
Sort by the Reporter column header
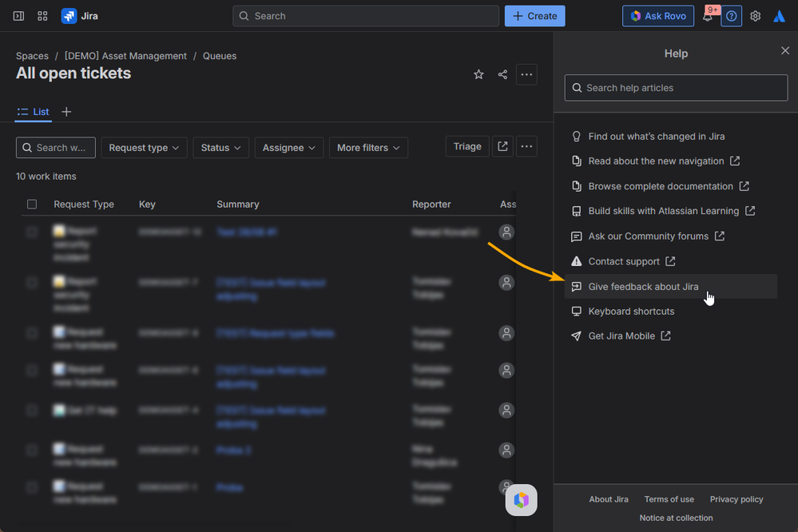(x=431, y=204)
